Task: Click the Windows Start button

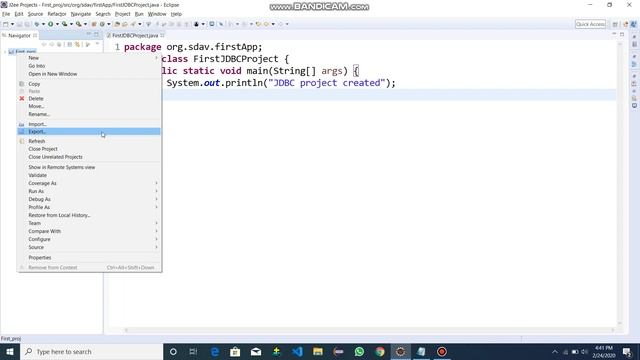Action: point(10,351)
